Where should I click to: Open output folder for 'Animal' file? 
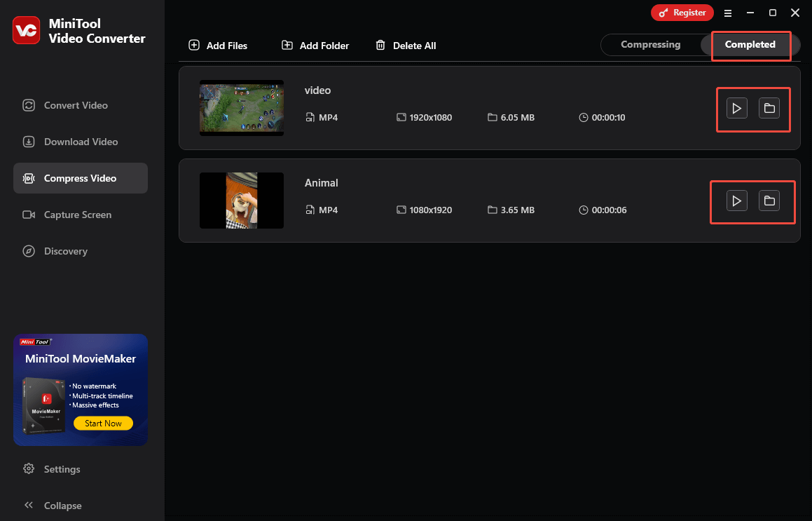coord(769,201)
